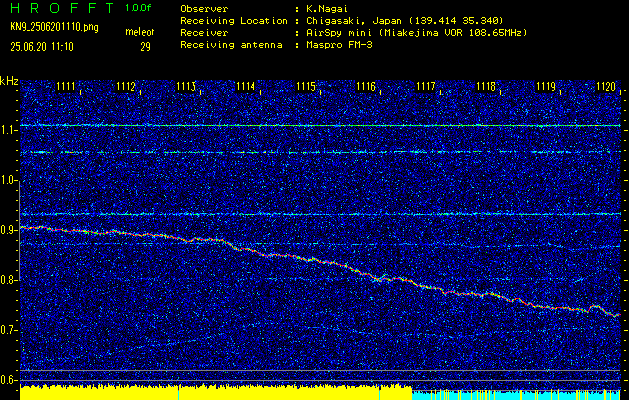Click the kHz axis unit label
Image resolution: width=629 pixels, height=400 pixels.
click(9, 81)
